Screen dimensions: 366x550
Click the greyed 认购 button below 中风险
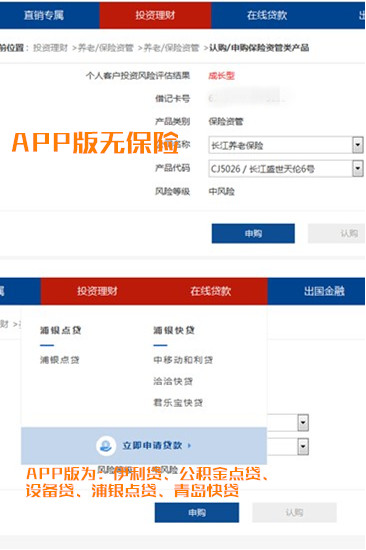coord(337,233)
